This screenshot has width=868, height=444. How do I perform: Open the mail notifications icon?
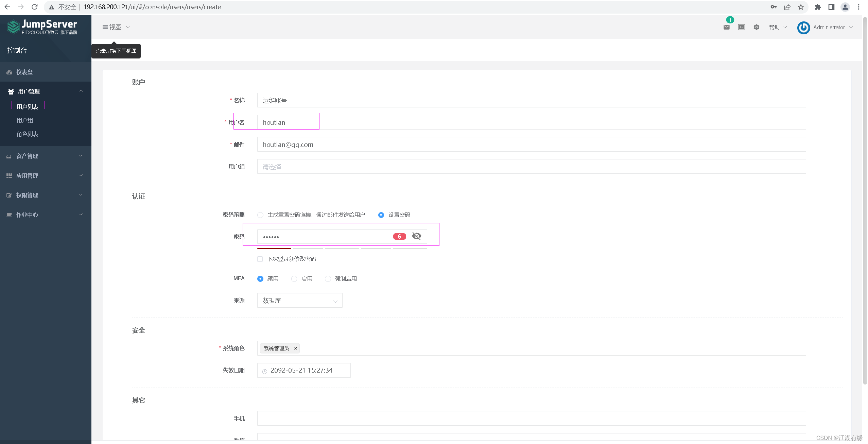[x=727, y=27]
